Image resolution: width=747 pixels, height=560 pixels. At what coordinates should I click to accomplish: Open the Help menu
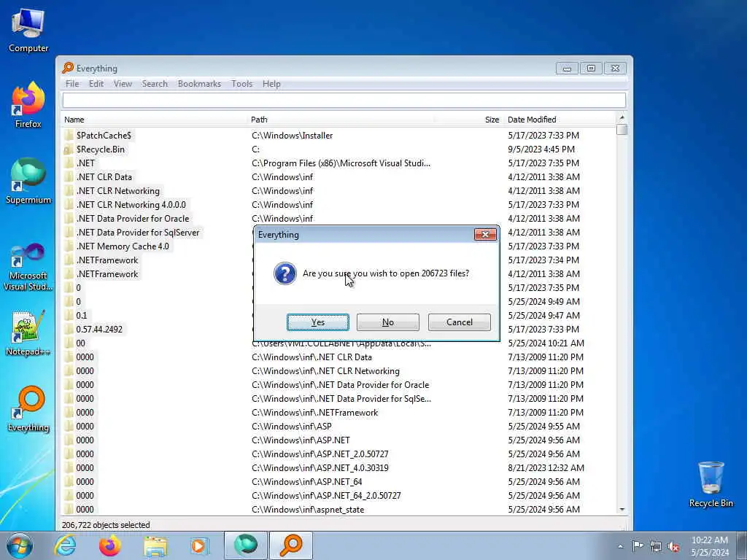pos(271,84)
